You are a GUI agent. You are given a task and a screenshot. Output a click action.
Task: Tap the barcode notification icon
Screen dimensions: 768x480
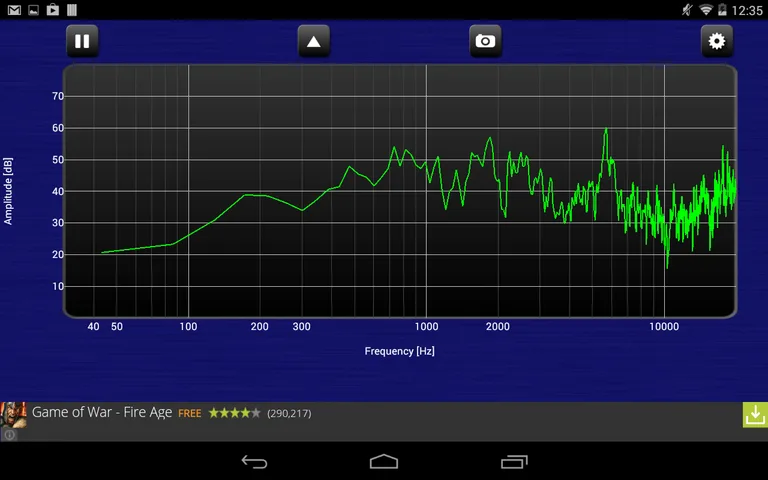click(x=72, y=10)
